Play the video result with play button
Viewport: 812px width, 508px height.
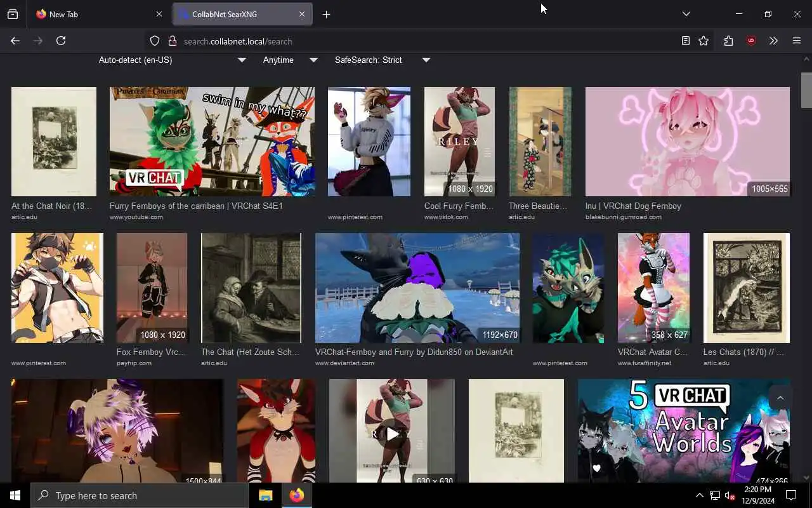point(393,434)
